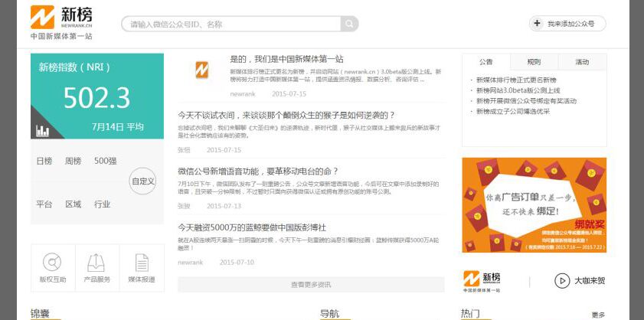Click 更多 link beside 热门

(x=598, y=315)
